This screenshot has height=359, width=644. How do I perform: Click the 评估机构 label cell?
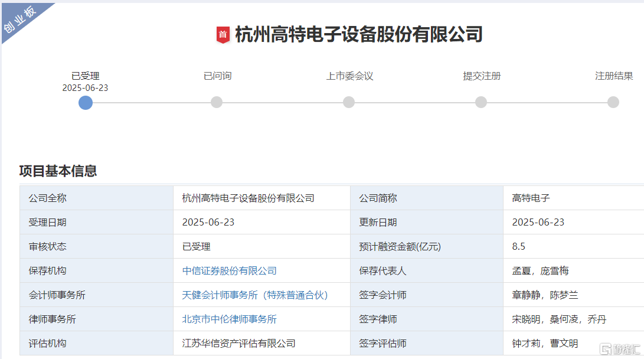click(x=97, y=344)
